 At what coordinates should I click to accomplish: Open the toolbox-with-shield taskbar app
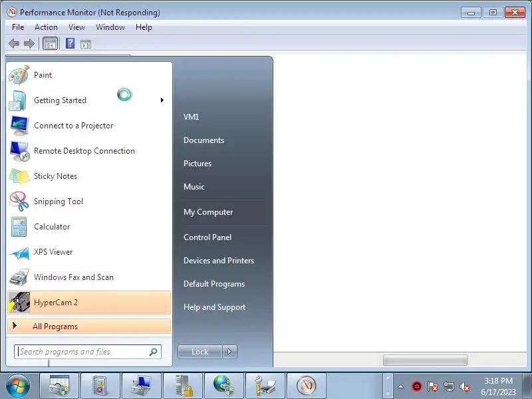pyautogui.click(x=59, y=386)
